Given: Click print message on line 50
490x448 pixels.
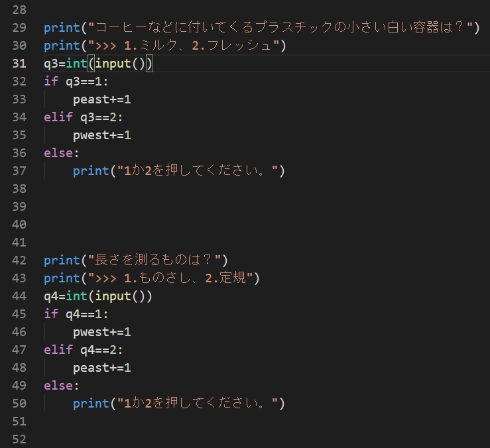Looking at the screenshot, I should point(179,404).
